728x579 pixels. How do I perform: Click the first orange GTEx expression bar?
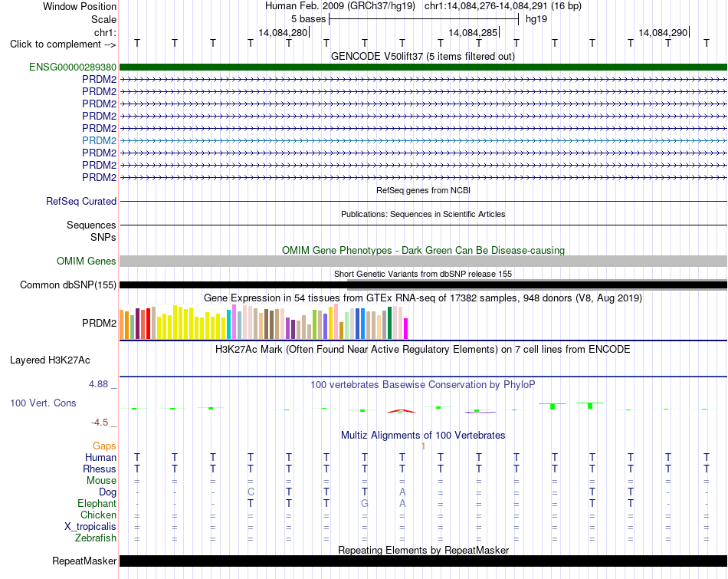pos(122,324)
